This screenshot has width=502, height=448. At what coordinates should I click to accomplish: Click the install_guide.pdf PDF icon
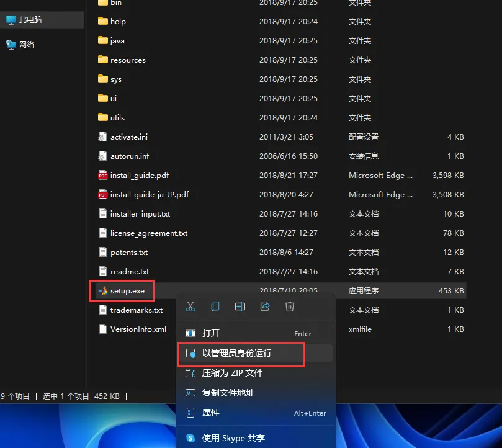(x=103, y=175)
